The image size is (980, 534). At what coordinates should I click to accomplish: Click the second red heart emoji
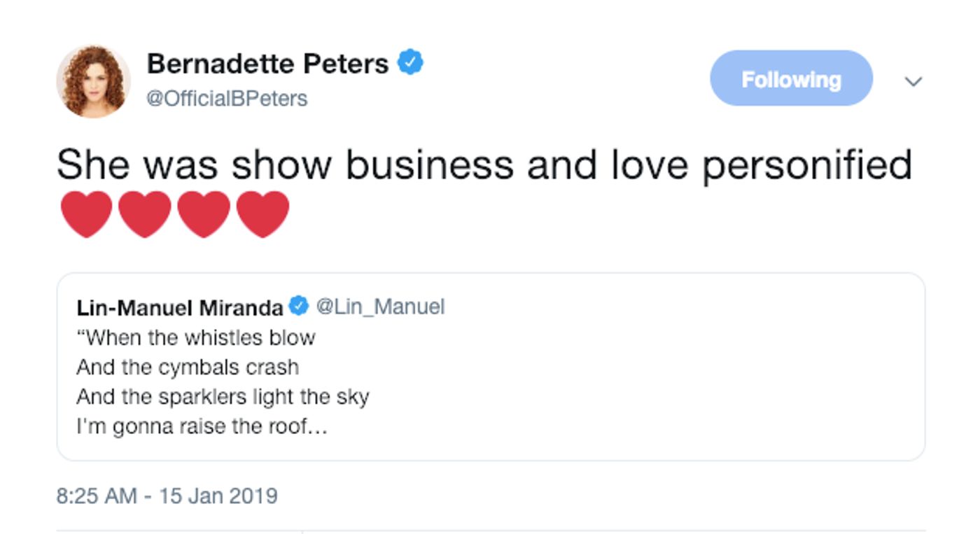coord(145,214)
